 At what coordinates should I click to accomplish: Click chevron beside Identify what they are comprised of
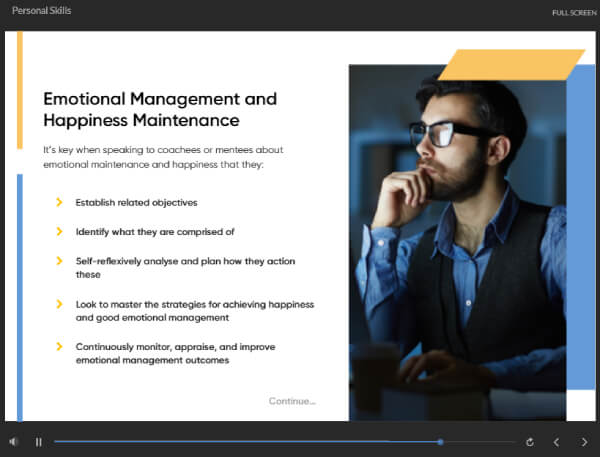point(60,232)
